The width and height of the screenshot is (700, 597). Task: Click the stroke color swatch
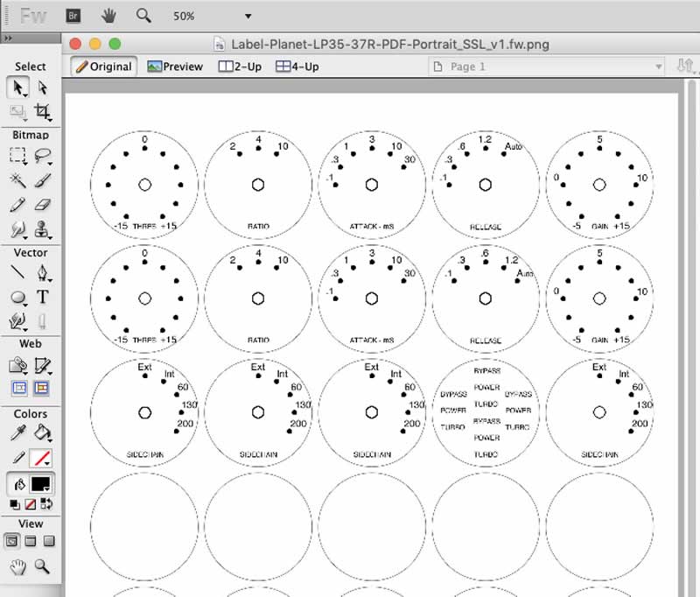coord(40,458)
